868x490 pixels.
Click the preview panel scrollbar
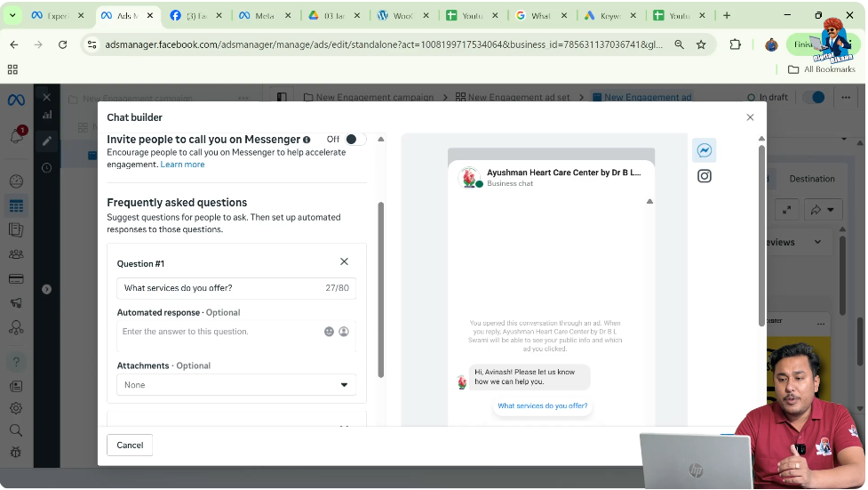[x=761, y=236]
